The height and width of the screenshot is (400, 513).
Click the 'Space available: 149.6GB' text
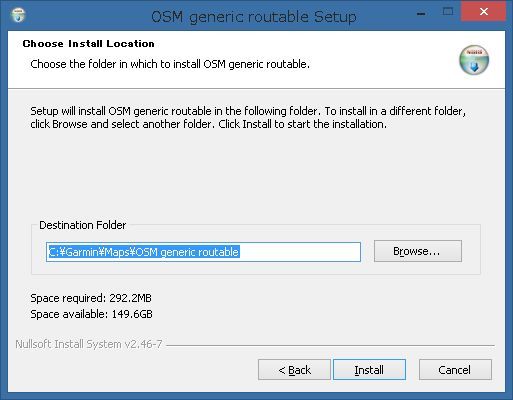[x=91, y=314]
